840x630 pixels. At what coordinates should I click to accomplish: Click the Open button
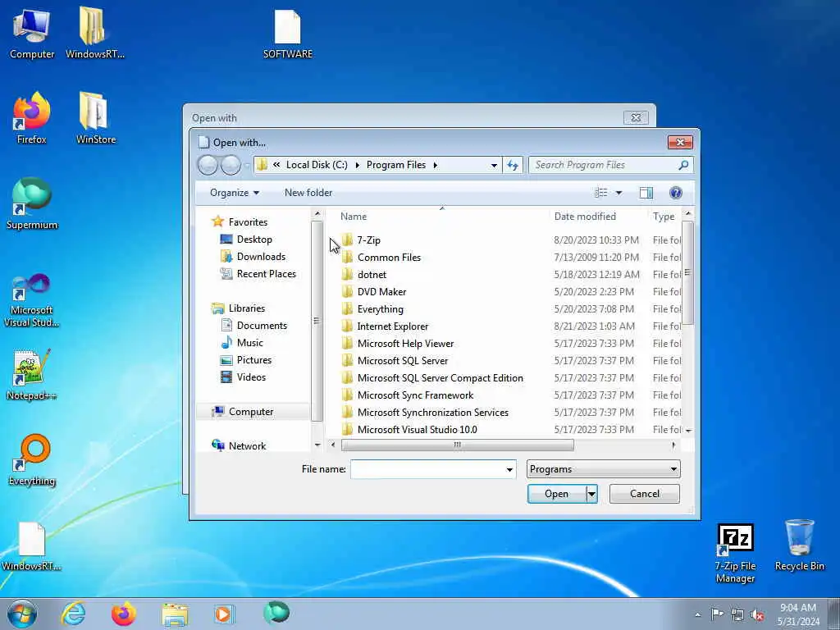(x=557, y=494)
